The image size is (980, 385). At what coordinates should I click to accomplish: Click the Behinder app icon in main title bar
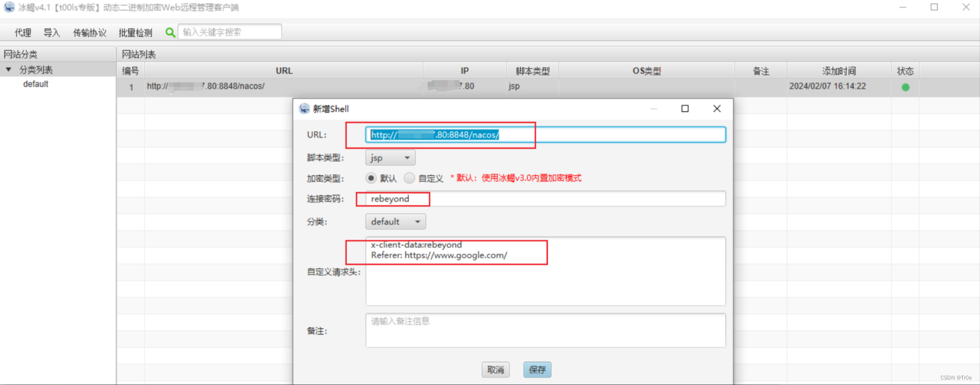pos(9,7)
